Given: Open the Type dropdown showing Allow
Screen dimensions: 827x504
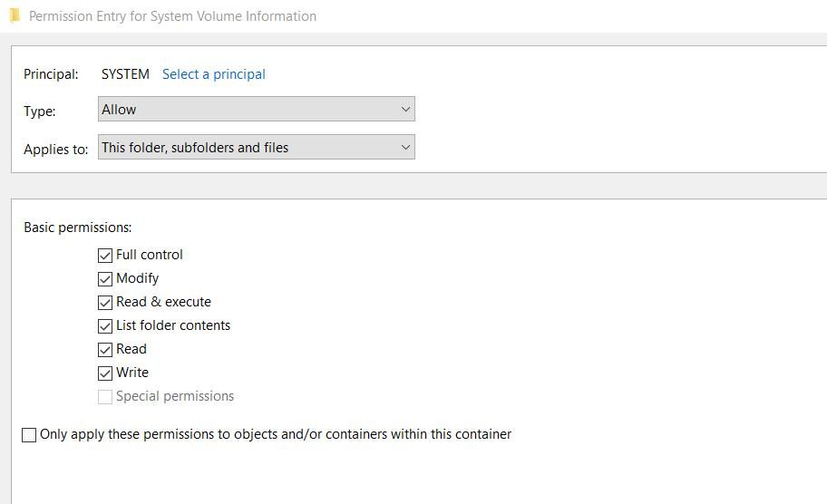Looking at the screenshot, I should pos(256,110).
